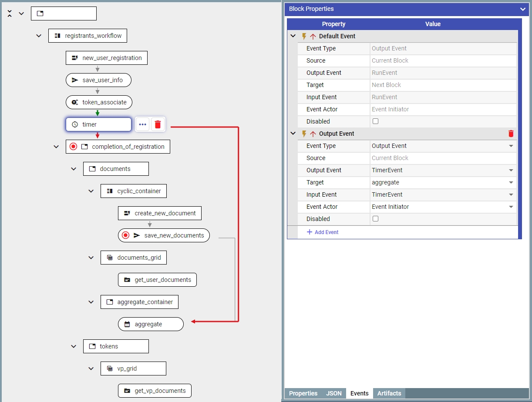
Task: Toggle Disabled checkbox under Output Event
Action: pyautogui.click(x=375, y=219)
